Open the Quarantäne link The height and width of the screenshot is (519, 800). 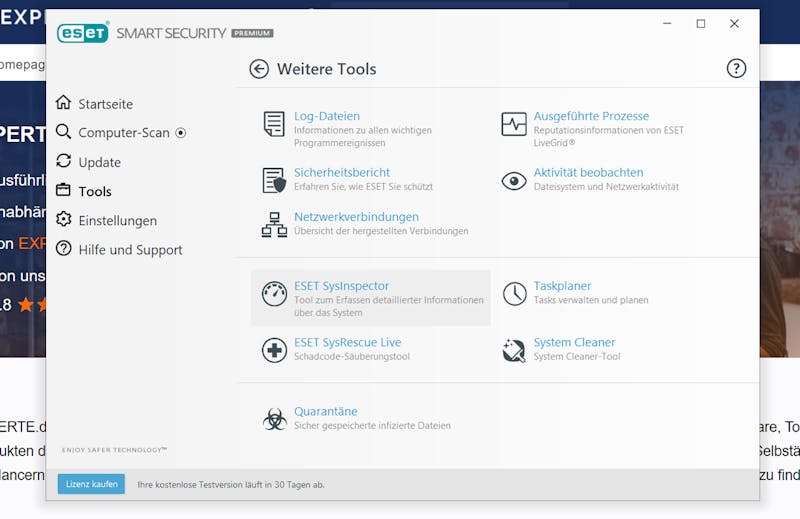(x=326, y=411)
